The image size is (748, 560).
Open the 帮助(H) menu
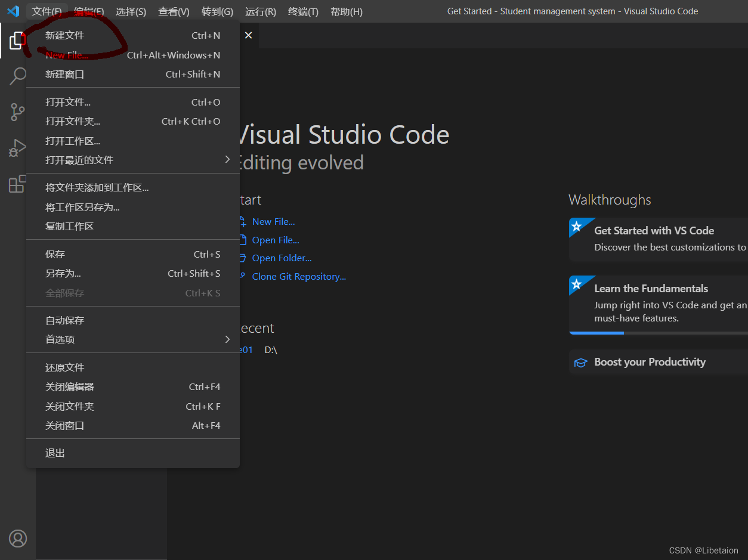pos(346,11)
